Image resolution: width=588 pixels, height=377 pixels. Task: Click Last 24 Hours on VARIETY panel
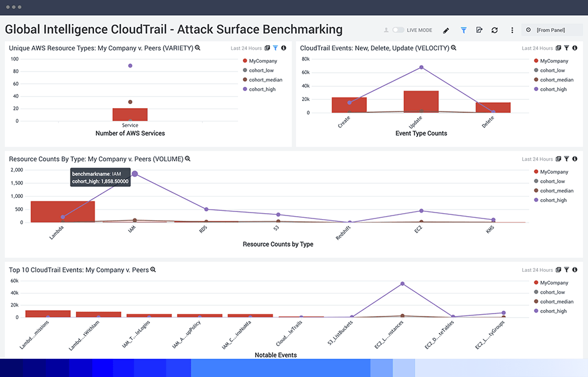pos(246,48)
